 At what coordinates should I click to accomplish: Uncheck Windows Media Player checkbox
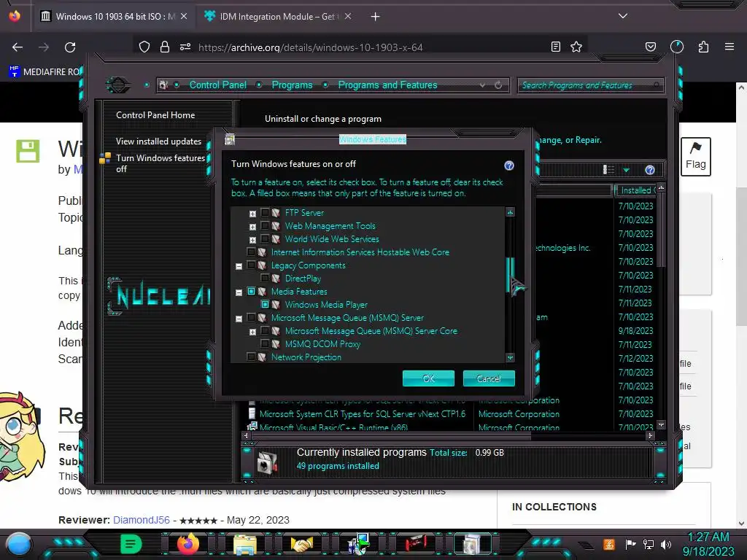[x=265, y=304]
